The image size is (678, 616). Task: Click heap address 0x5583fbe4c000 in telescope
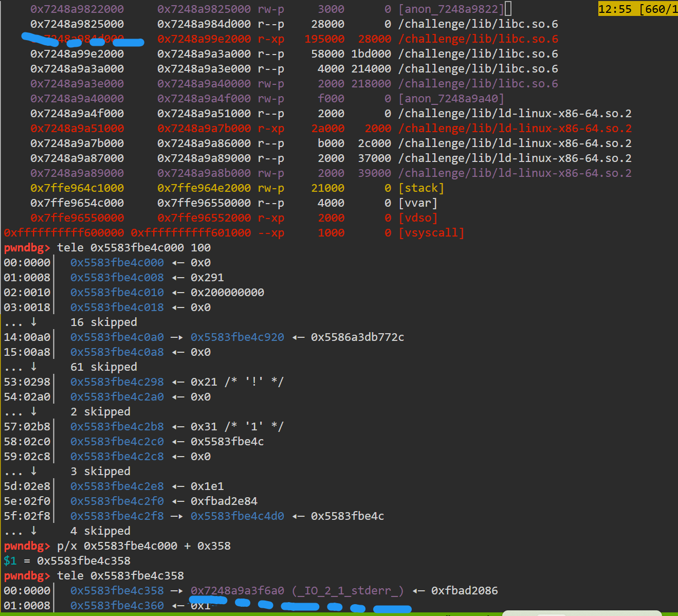(x=117, y=263)
